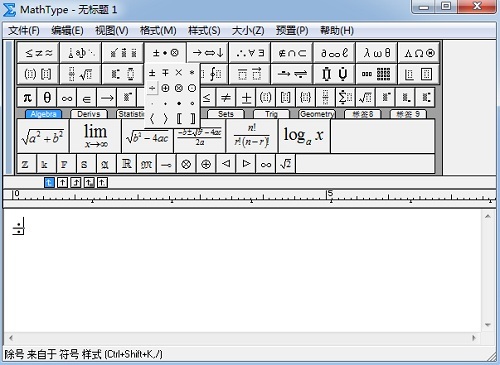Image resolution: width=500 pixels, height=365 pixels.
Task: Open the 帮助(H) menu
Action: point(337,31)
